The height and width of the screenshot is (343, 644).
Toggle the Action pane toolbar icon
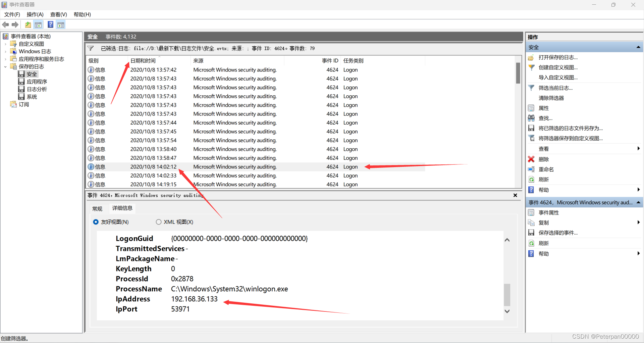coord(61,24)
